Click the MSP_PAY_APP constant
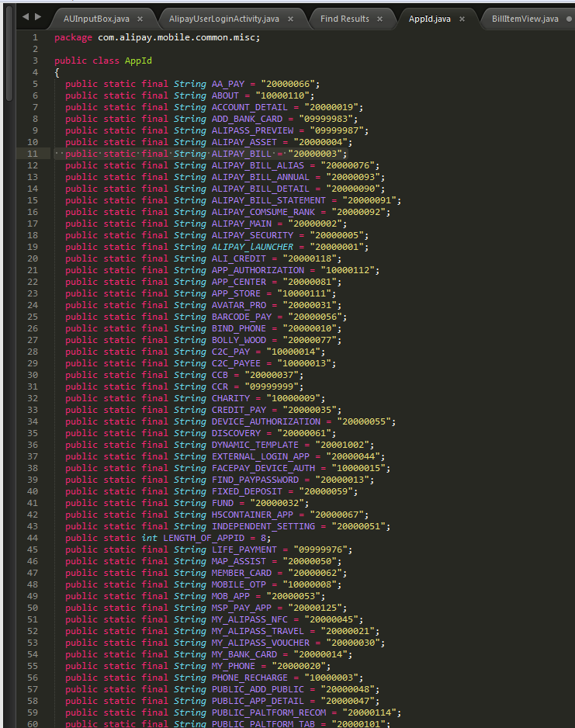 [x=242, y=608]
